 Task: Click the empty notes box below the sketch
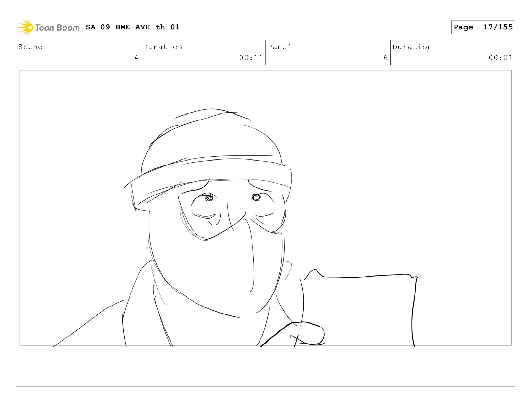[x=266, y=368]
